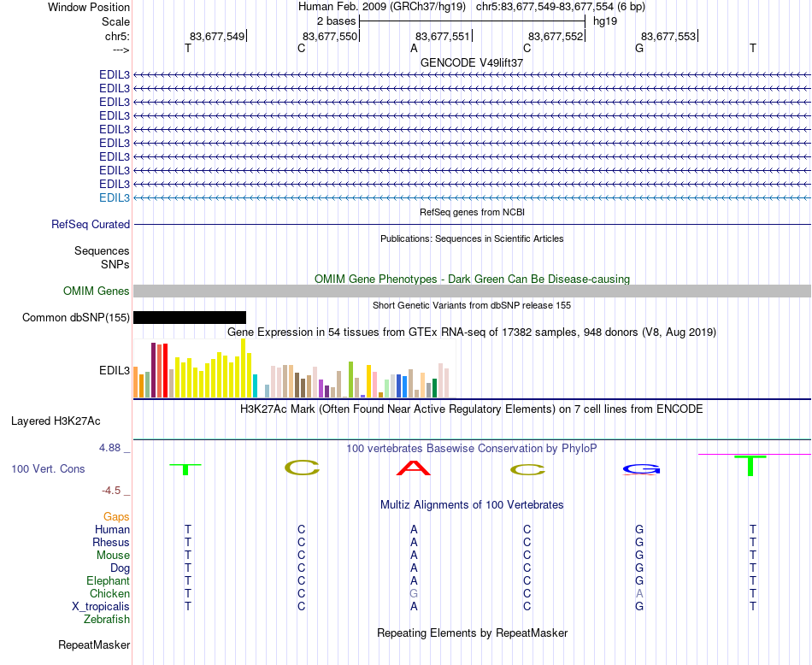Click the hg19 label beside scale bar
Viewport: 812px width, 665px height.
[x=605, y=21]
